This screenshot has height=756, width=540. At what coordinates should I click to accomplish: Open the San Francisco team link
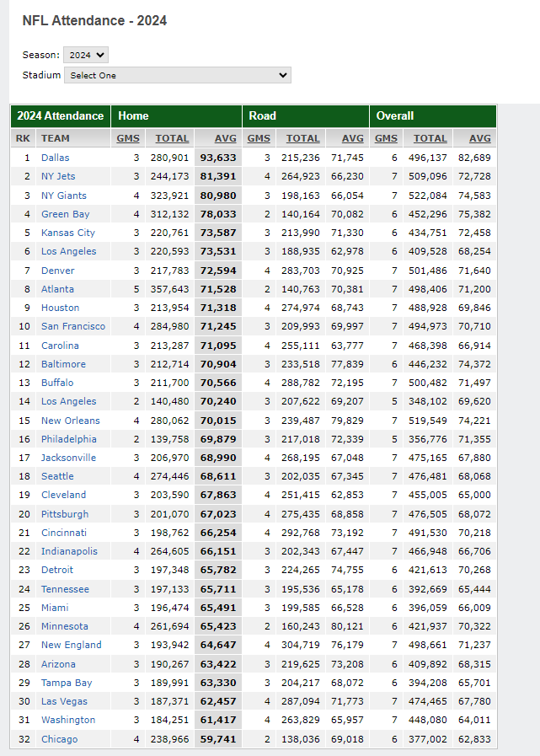(x=72, y=326)
